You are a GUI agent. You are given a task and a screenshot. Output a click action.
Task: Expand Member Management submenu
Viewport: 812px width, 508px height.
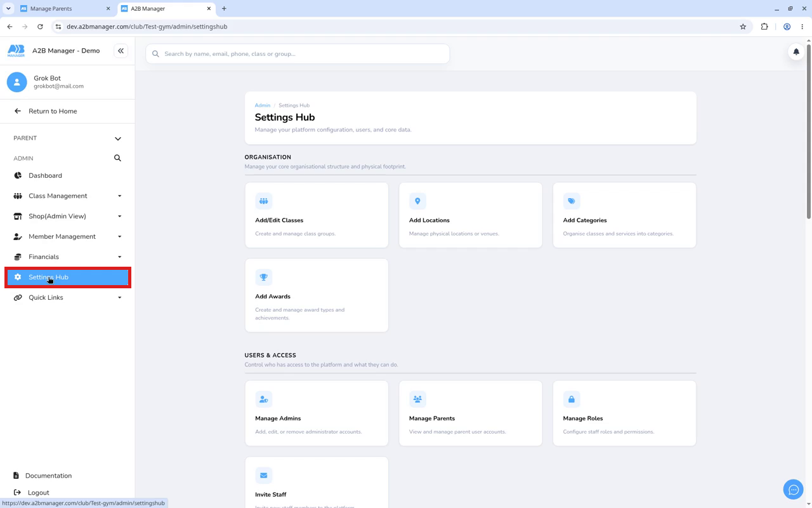[119, 237]
